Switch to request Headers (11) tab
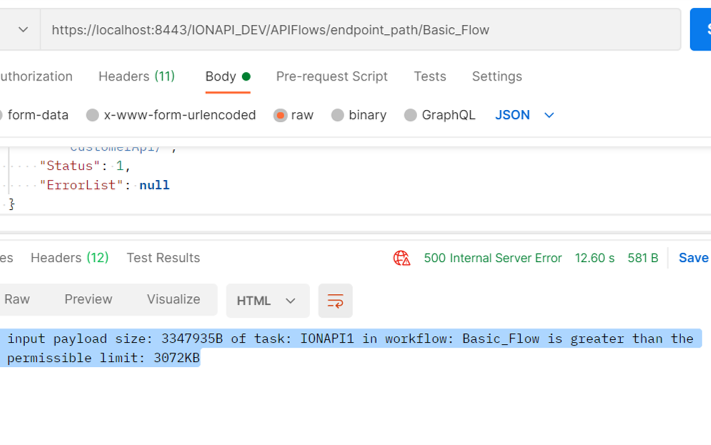This screenshot has height=445, width=711. 136,76
